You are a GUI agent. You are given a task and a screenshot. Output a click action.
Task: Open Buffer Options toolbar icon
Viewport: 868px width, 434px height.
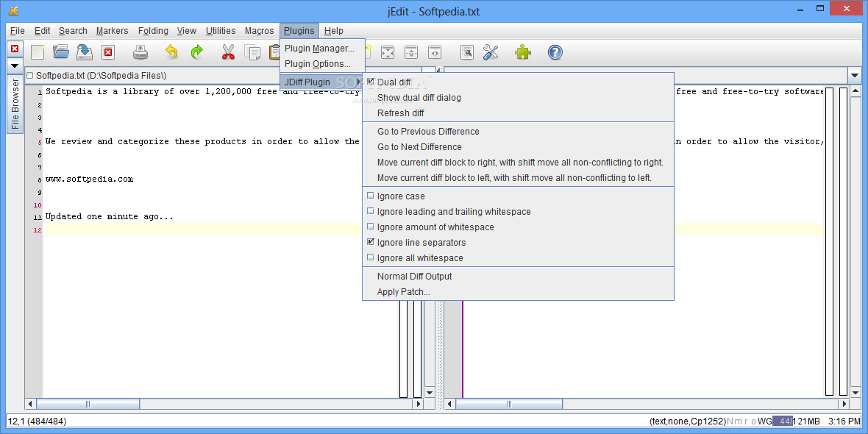[x=467, y=52]
